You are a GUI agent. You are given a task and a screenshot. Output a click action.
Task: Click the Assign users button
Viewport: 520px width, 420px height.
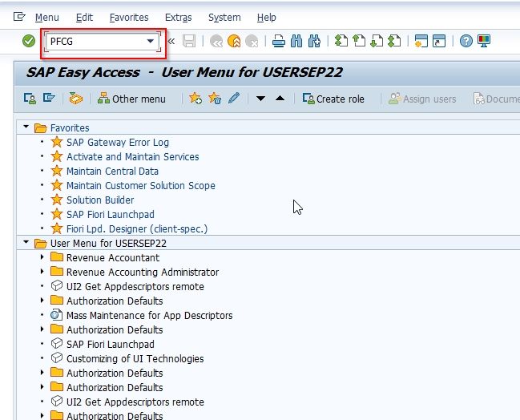pos(422,99)
